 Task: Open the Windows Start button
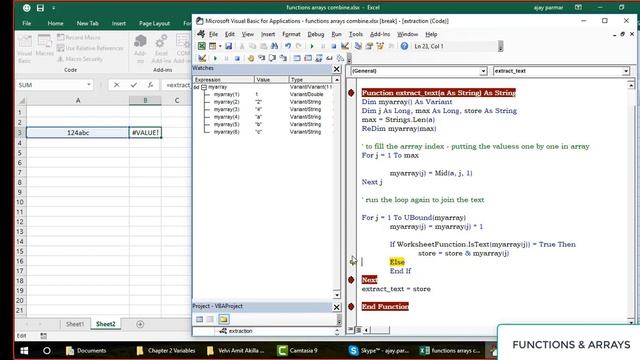pyautogui.click(x=24, y=351)
